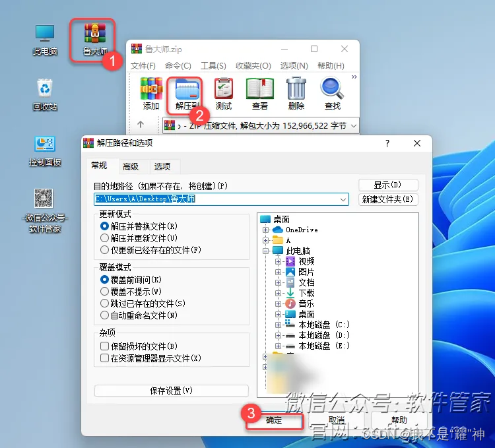This screenshot has height=448, width=495.
Task: Expand the 本地磁盘 (C:) tree node
Action: pyautogui.click(x=278, y=325)
